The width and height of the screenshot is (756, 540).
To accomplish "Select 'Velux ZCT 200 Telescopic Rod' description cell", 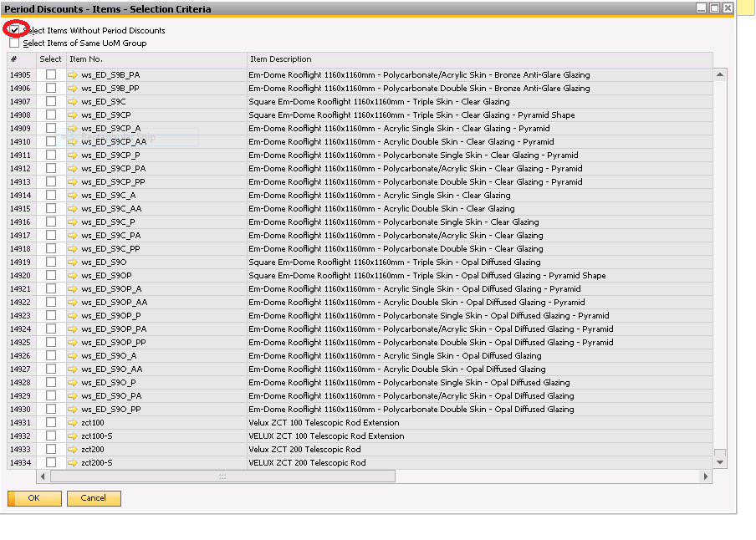I will pyautogui.click(x=480, y=450).
